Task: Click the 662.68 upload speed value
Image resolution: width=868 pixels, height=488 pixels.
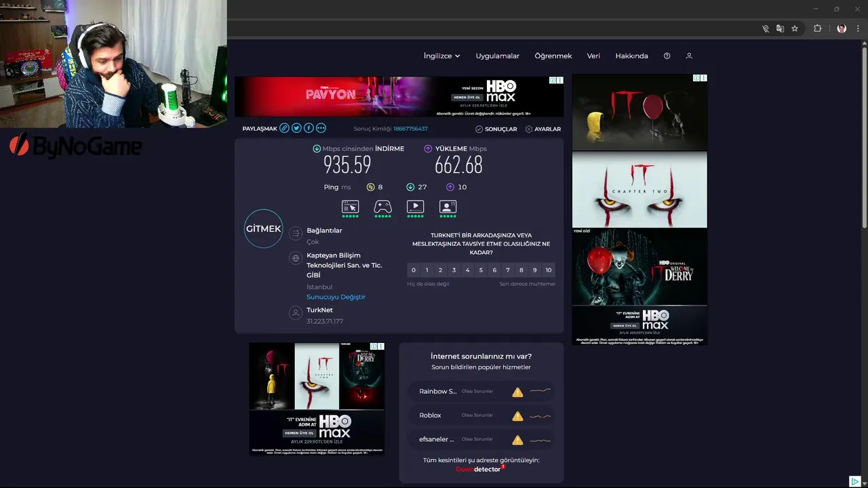Action: pos(459,165)
